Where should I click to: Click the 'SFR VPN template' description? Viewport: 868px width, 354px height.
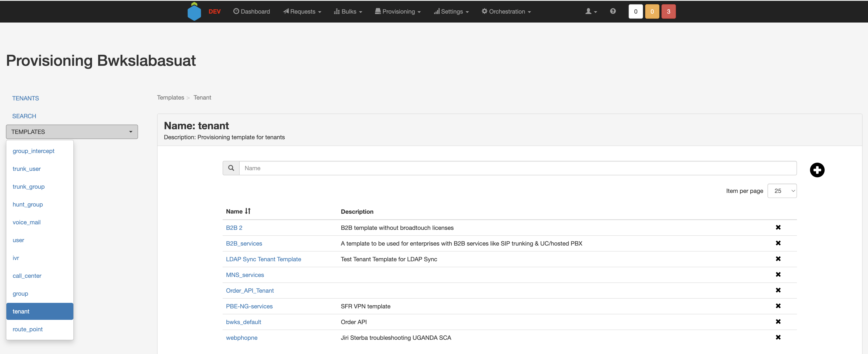coord(366,306)
